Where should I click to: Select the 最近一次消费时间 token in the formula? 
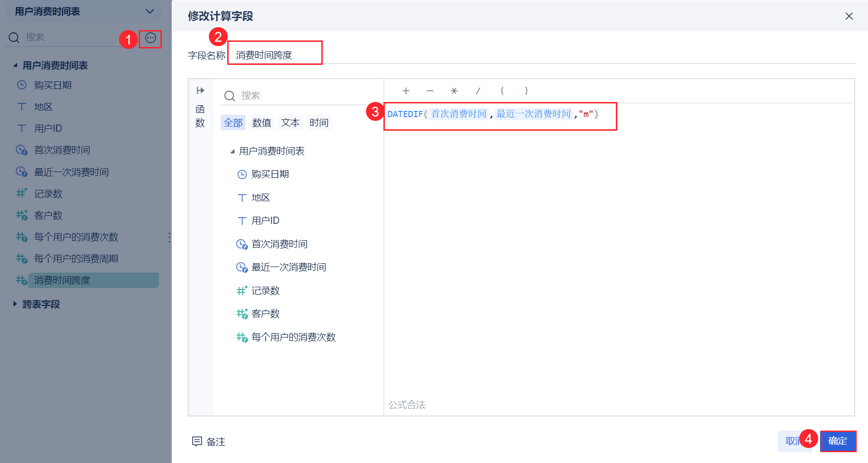(x=534, y=114)
